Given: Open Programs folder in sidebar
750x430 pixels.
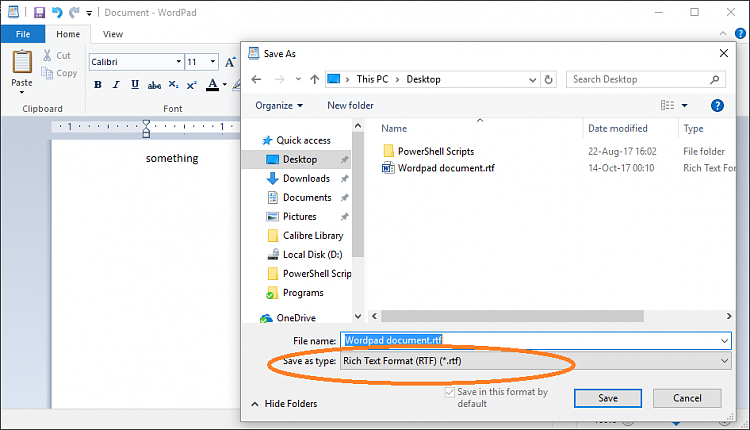Looking at the screenshot, I should tap(303, 293).
